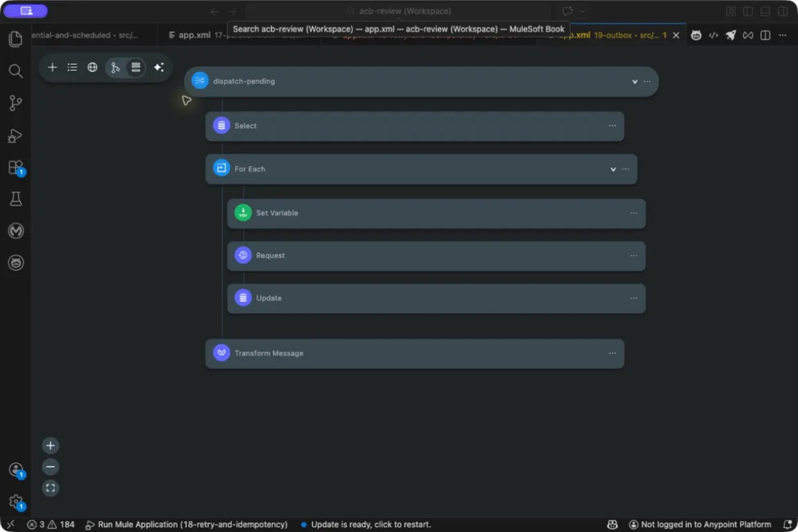Toggle the secondary side bar
The height and width of the screenshot is (532, 798).
(782, 11)
